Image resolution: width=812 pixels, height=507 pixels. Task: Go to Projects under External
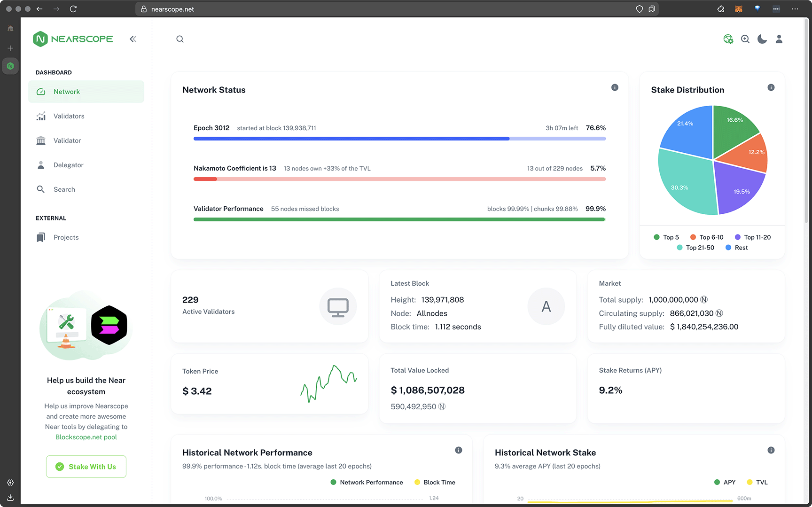(x=66, y=237)
